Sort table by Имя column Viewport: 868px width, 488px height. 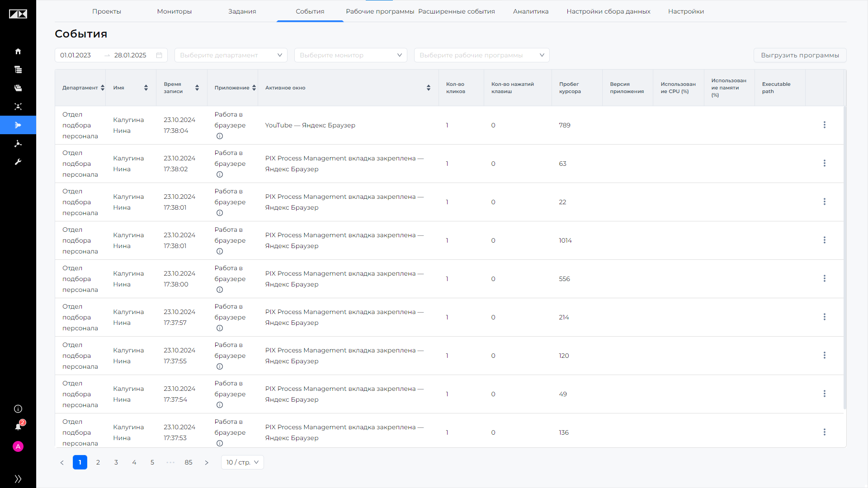point(146,88)
